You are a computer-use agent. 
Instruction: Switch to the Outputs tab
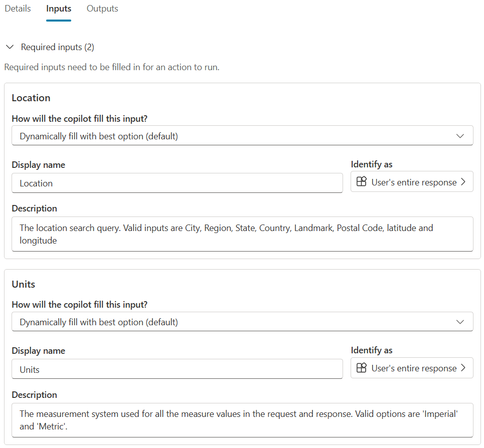click(x=102, y=9)
